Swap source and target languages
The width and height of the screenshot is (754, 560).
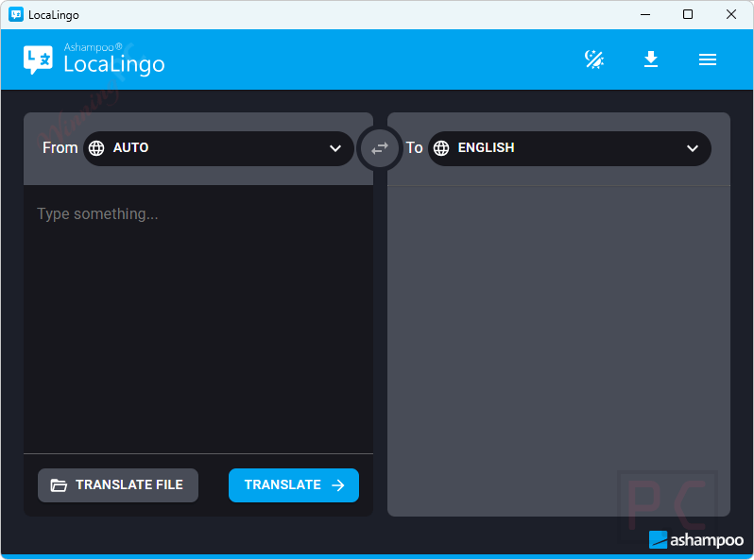[380, 148]
